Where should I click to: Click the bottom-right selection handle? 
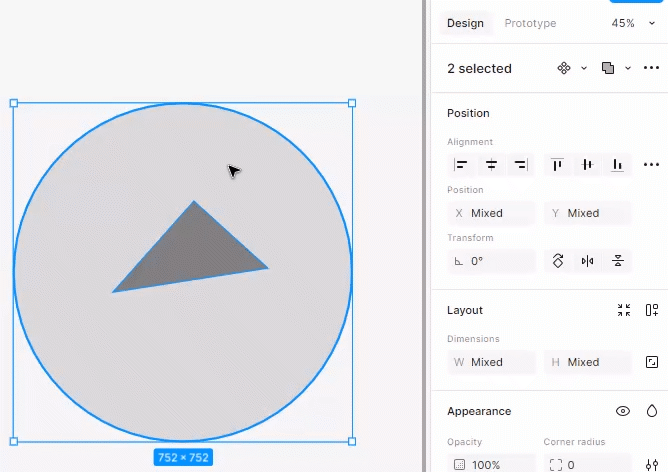click(352, 441)
